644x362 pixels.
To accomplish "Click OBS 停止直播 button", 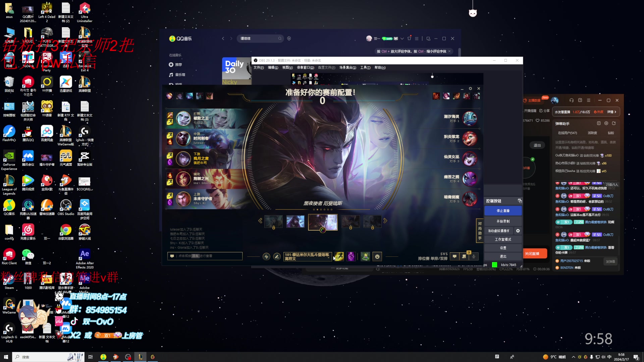I will tap(503, 211).
